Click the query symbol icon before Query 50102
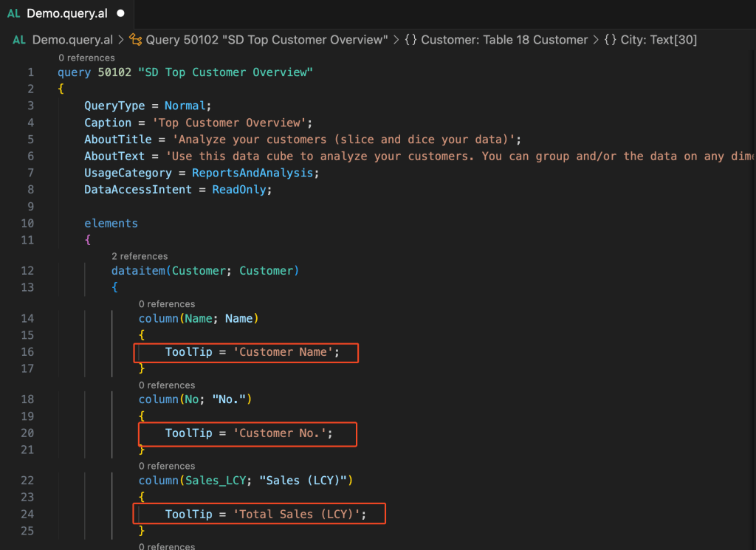Viewport: 756px width, 550px height. pos(135,40)
